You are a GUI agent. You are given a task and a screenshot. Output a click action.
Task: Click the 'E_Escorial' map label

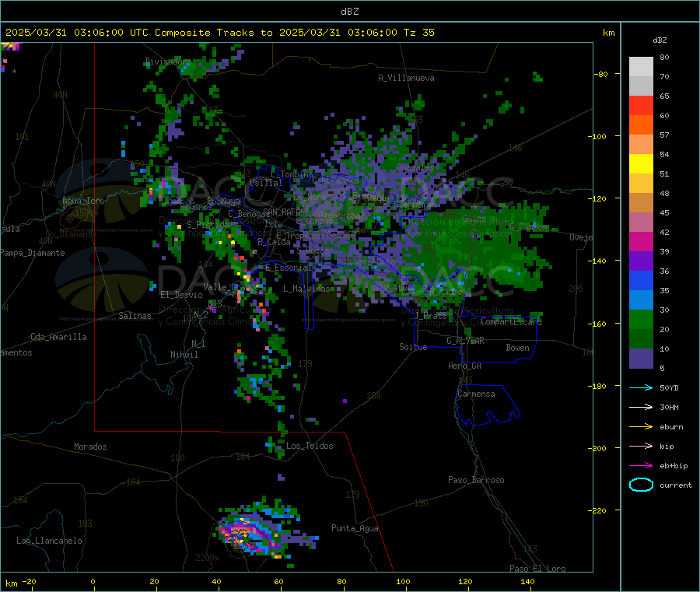289,268
